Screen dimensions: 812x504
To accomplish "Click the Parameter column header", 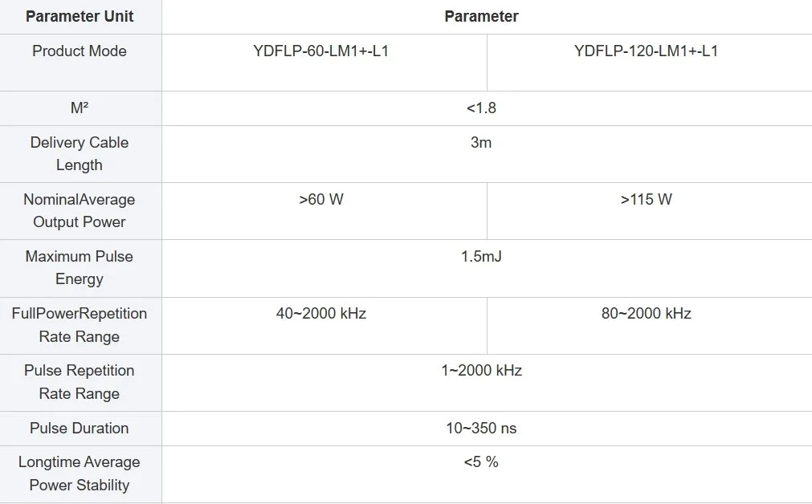I will coord(481,17).
